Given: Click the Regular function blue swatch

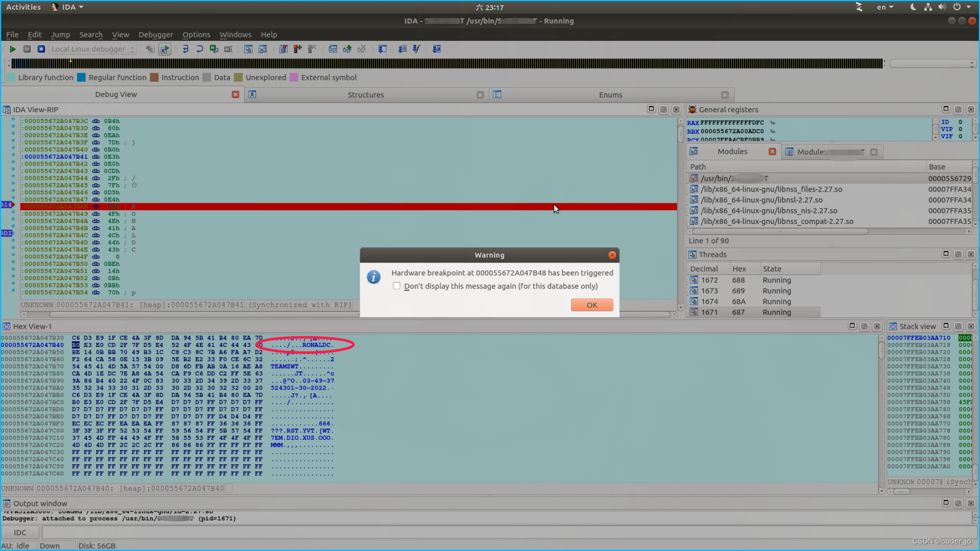Looking at the screenshot, I should (81, 78).
